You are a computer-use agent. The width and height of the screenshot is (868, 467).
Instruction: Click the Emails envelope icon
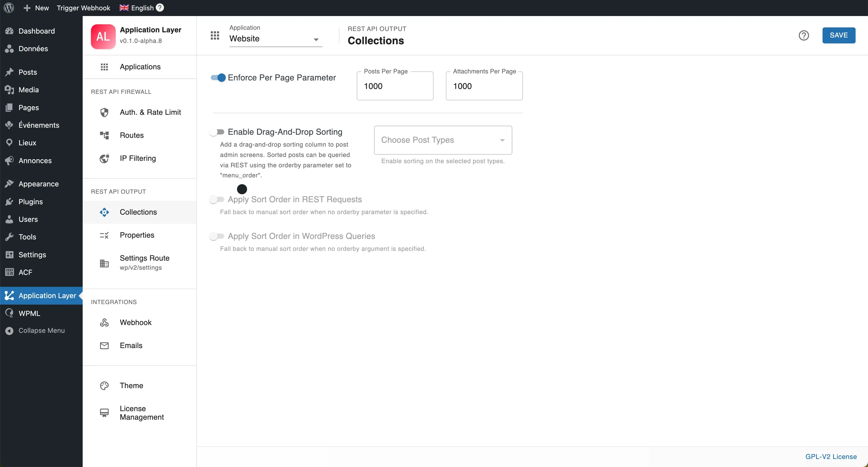click(x=104, y=346)
